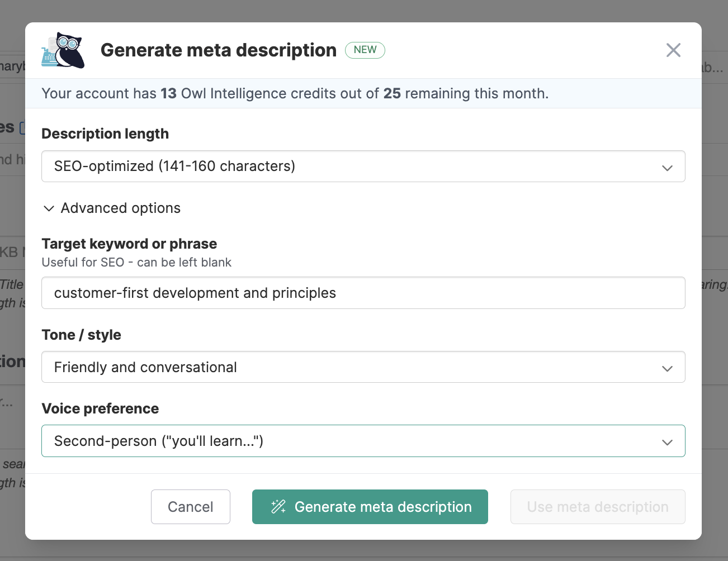
Task: Click the NEW badge beside the title
Action: [365, 50]
